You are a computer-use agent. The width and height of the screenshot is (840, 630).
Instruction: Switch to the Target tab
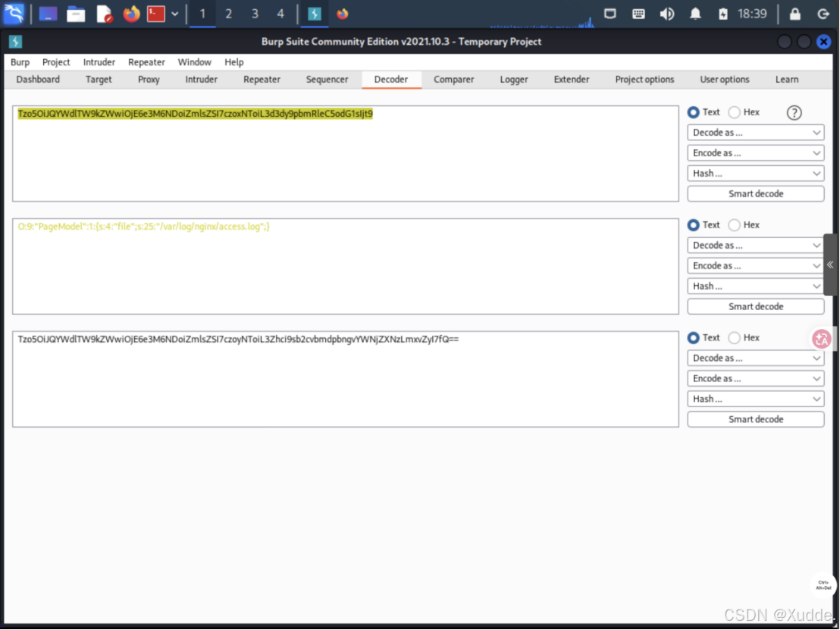pos(99,80)
